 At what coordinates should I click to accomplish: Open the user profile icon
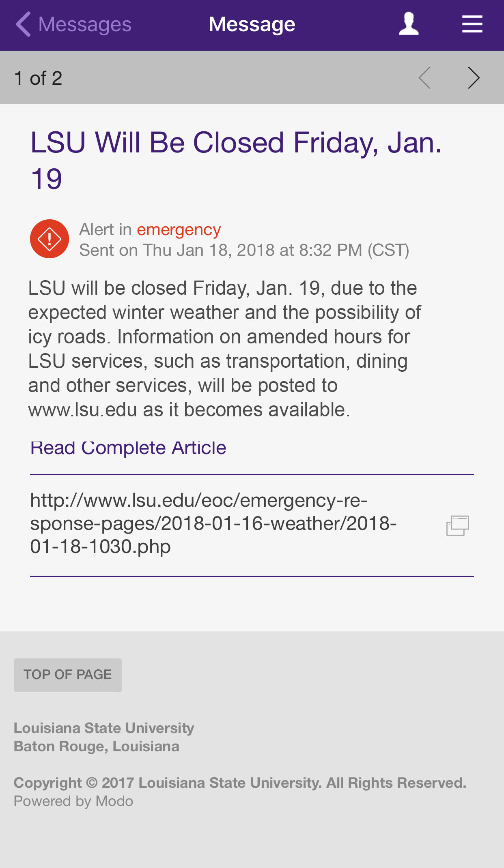click(408, 24)
